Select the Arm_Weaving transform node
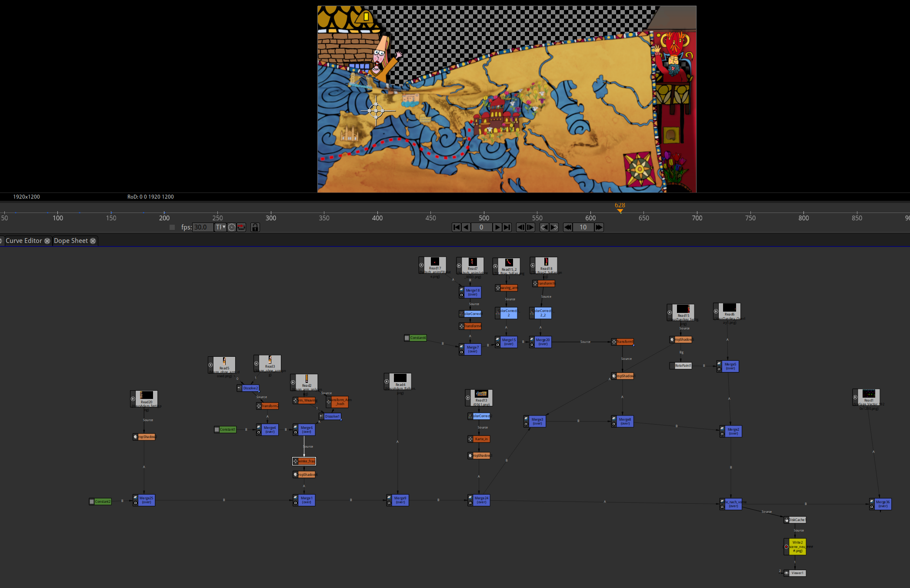Screen dimensions: 910x588 304,400
